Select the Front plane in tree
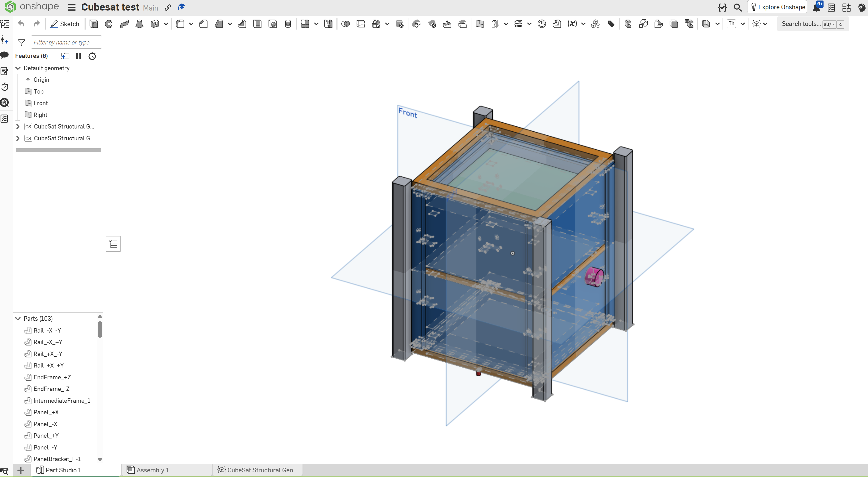 tap(40, 103)
